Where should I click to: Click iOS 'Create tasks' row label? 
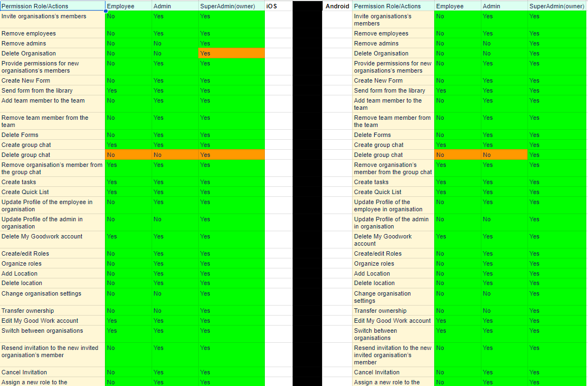pos(53,182)
